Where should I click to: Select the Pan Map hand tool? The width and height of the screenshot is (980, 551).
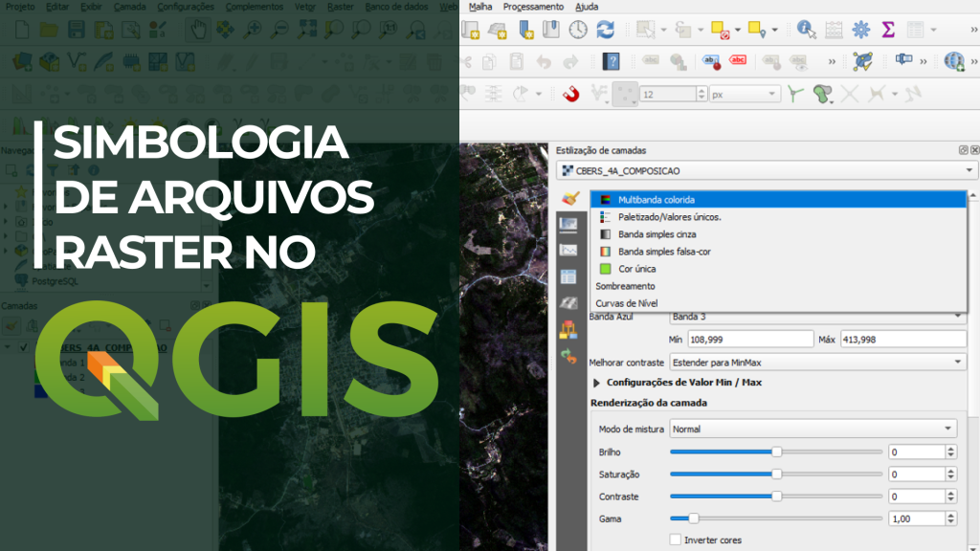(198, 30)
